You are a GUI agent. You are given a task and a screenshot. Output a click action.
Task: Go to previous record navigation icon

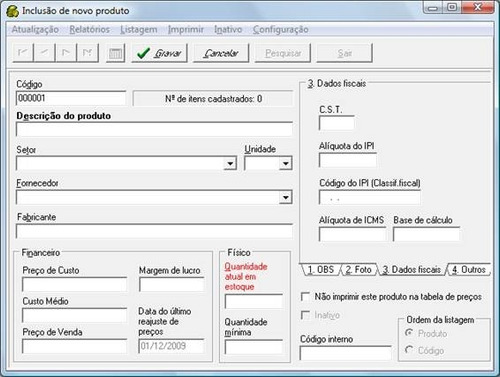point(44,53)
